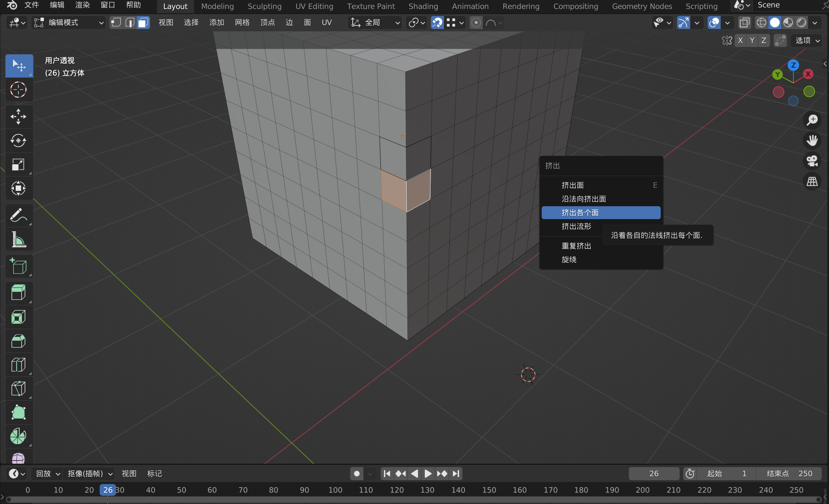Choose 旋绕 menu entry
The height and width of the screenshot is (504, 829).
[x=601, y=259]
